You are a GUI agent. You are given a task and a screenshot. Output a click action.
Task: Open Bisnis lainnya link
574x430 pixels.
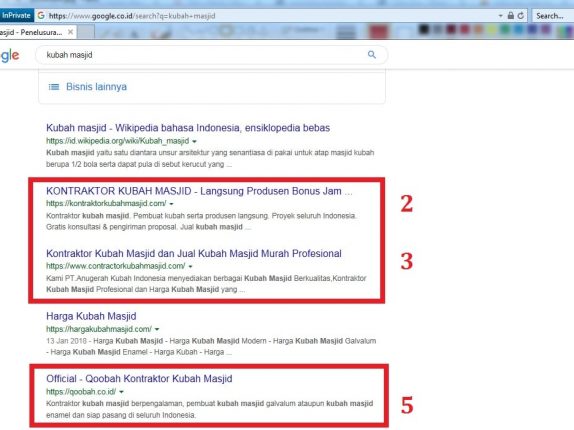(96, 87)
